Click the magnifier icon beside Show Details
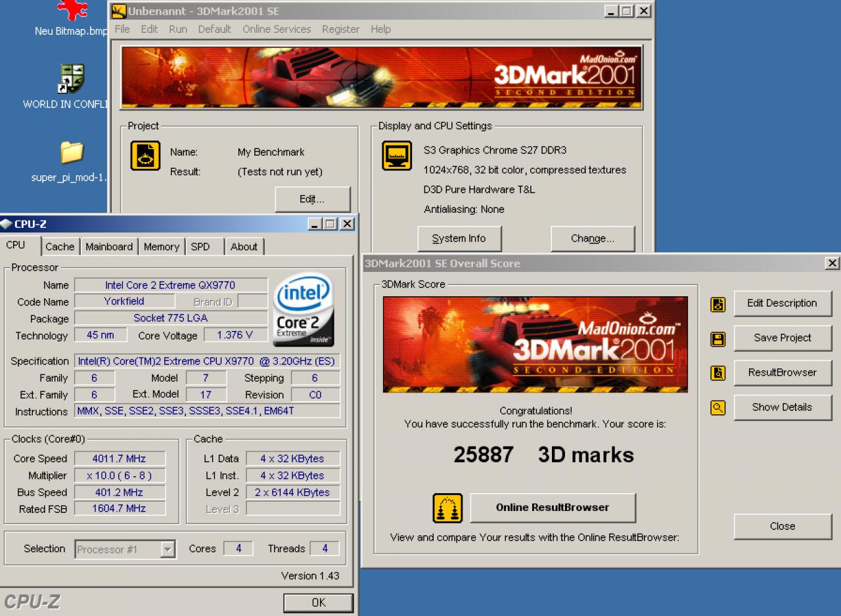The width and height of the screenshot is (841, 616). point(718,408)
